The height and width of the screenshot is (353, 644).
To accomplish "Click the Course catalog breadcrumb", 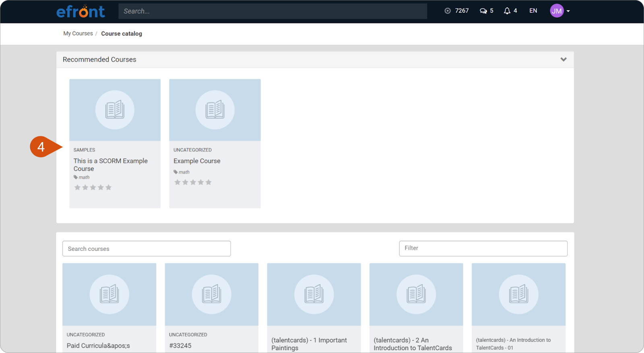I will pyautogui.click(x=122, y=34).
